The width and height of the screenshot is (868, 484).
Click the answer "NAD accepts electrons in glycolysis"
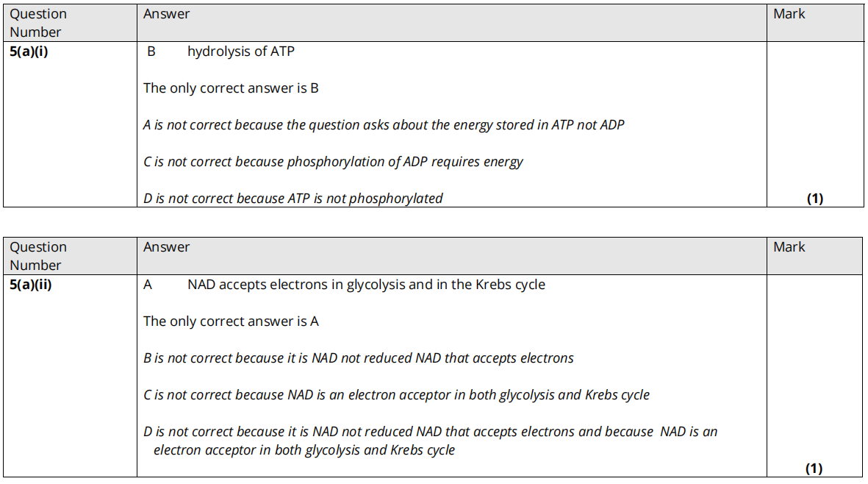[x=366, y=285]
